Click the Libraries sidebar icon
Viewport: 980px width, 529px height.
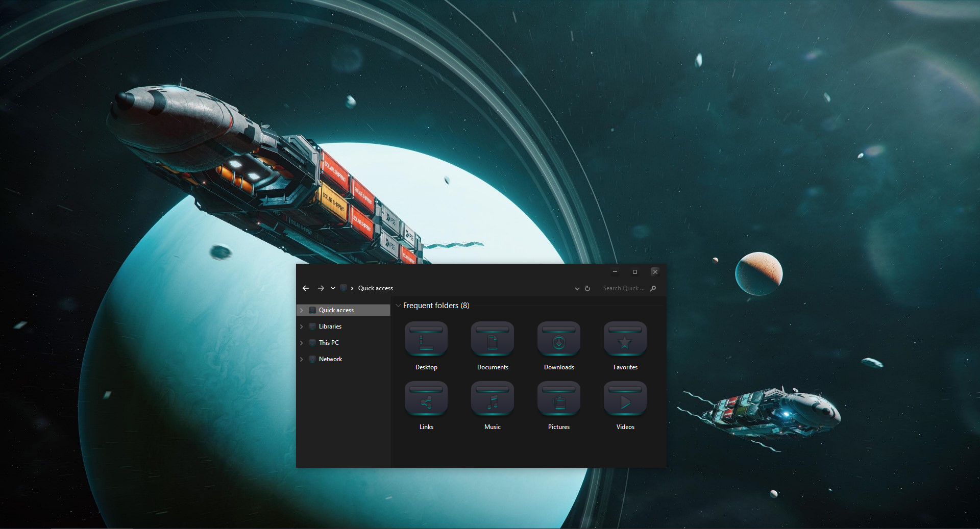point(312,326)
